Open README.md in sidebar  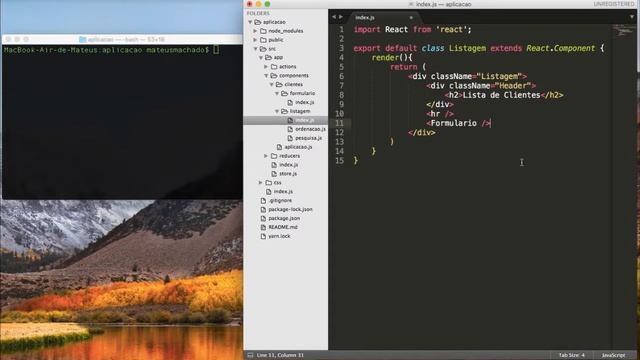pos(283,227)
